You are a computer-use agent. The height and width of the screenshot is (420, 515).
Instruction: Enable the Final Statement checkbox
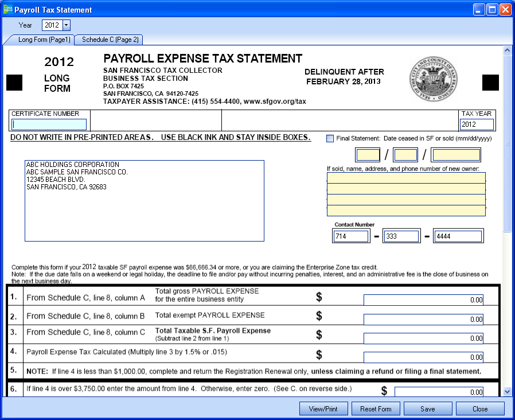330,138
